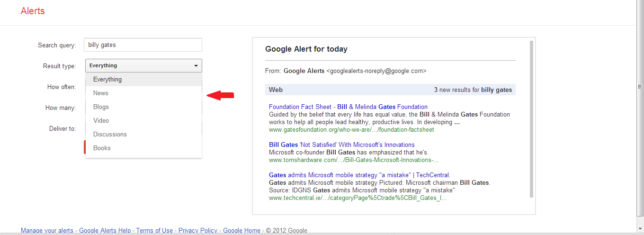Viewport: 644px width, 235px height.
Task: Select Books from the dropdown list
Action: [143, 148]
